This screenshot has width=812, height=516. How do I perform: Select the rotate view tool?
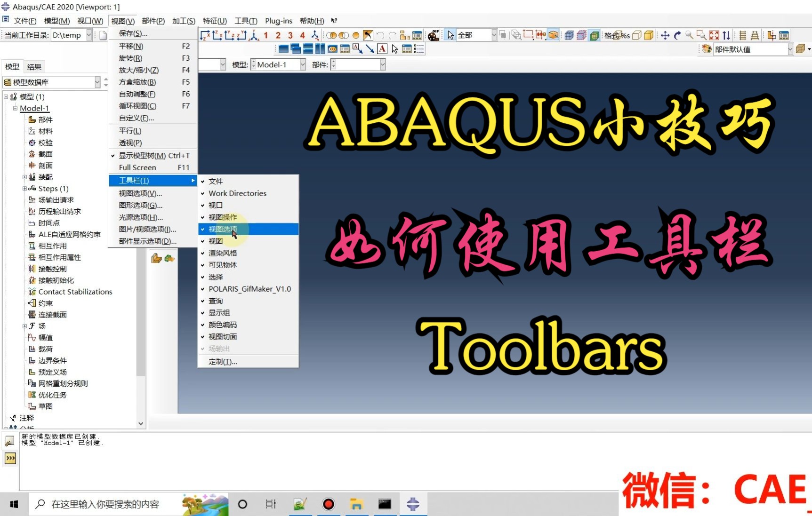(x=677, y=35)
